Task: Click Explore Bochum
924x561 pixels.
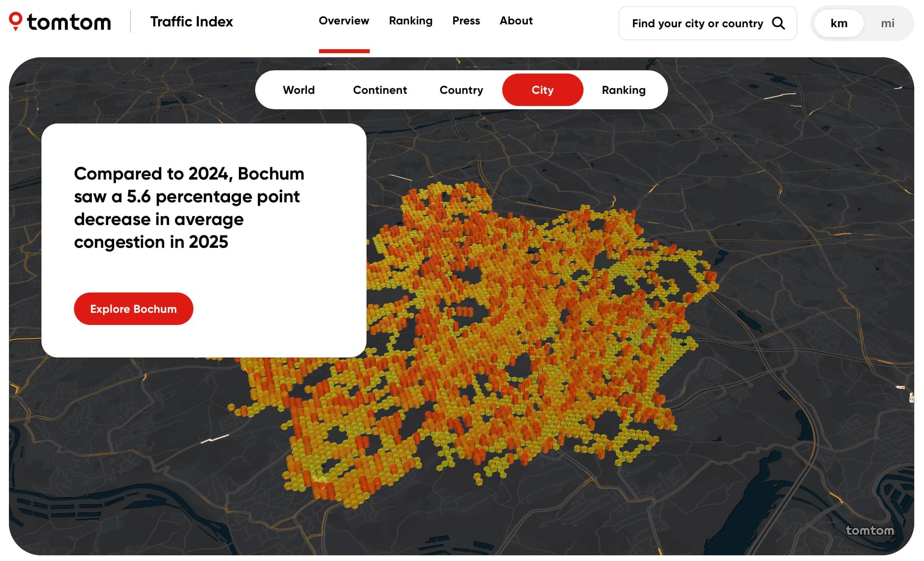Action: click(133, 308)
